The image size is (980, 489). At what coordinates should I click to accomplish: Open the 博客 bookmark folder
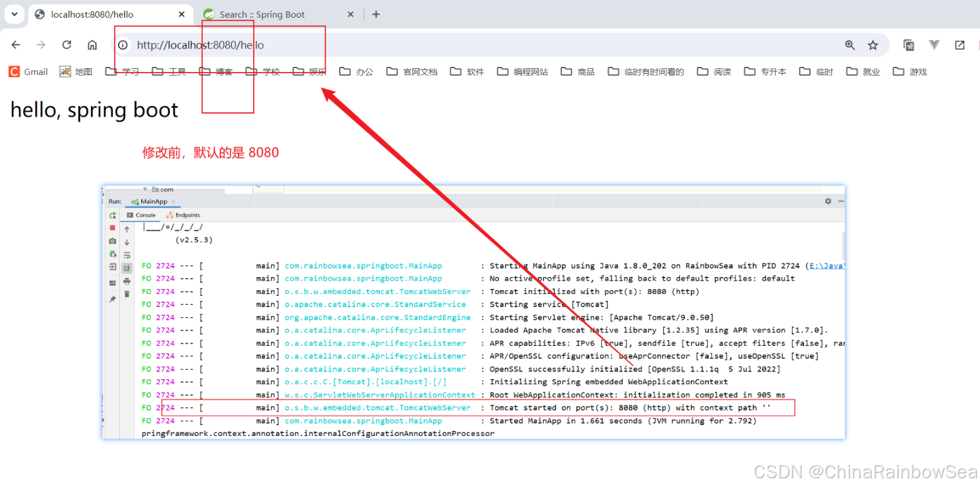coord(216,72)
